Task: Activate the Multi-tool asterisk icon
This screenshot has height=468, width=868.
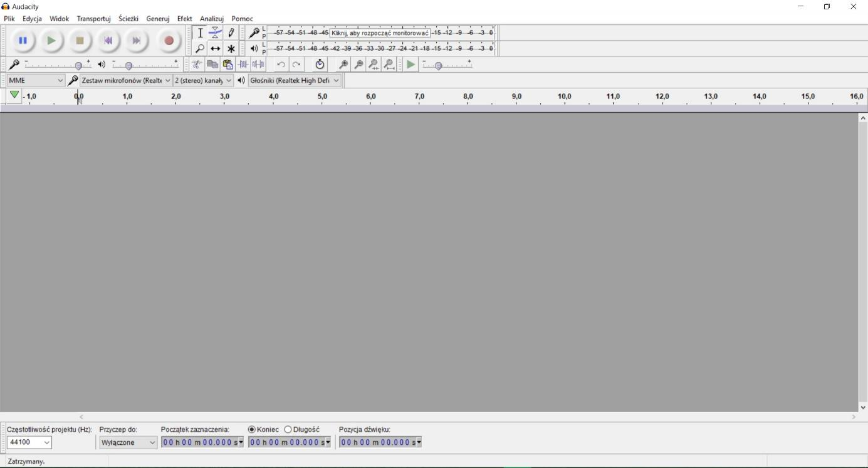Action: [x=231, y=48]
